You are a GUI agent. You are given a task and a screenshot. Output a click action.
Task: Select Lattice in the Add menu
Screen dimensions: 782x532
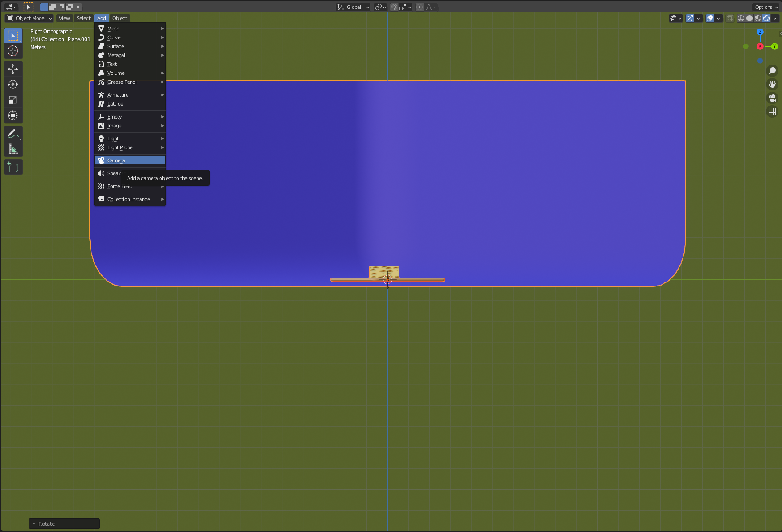[x=130, y=104]
